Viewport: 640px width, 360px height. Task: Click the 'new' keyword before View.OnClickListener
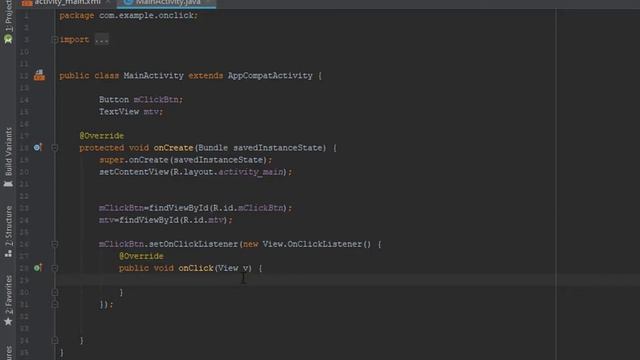click(x=251, y=244)
